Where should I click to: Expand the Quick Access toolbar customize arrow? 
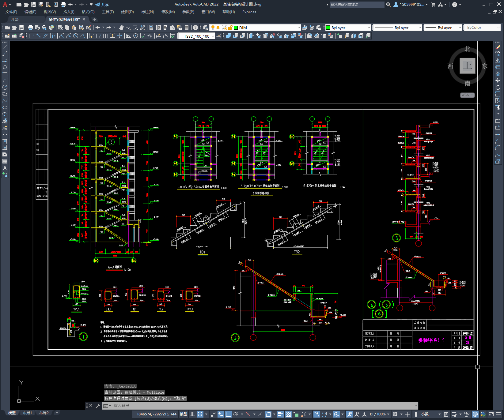pyautogui.click(x=91, y=5)
